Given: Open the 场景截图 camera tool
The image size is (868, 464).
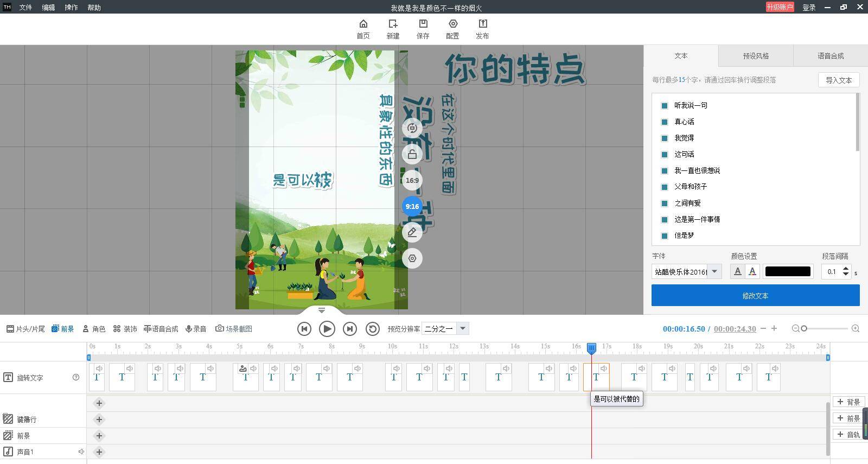Looking at the screenshot, I should (x=234, y=329).
